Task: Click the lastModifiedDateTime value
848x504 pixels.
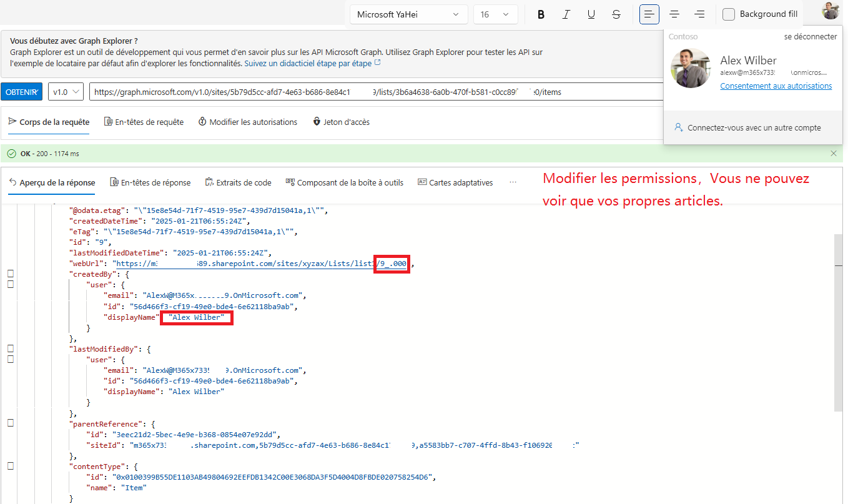Action: 221,253
